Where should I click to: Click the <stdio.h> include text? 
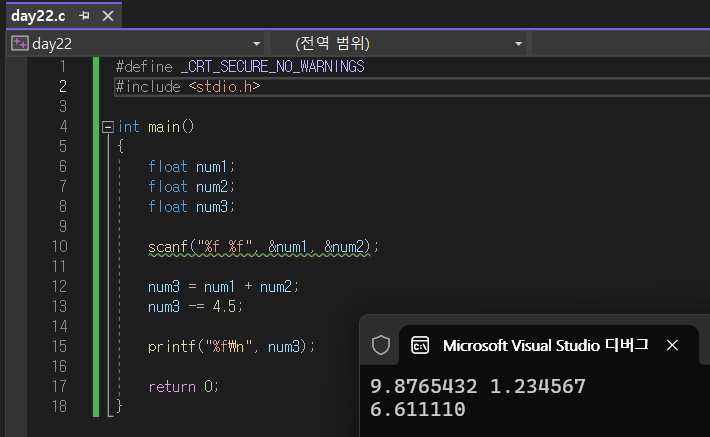click(225, 87)
